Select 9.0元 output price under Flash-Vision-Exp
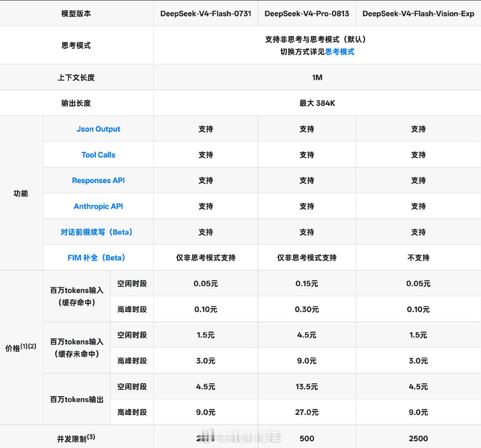The width and height of the screenshot is (481, 448). coord(418,412)
